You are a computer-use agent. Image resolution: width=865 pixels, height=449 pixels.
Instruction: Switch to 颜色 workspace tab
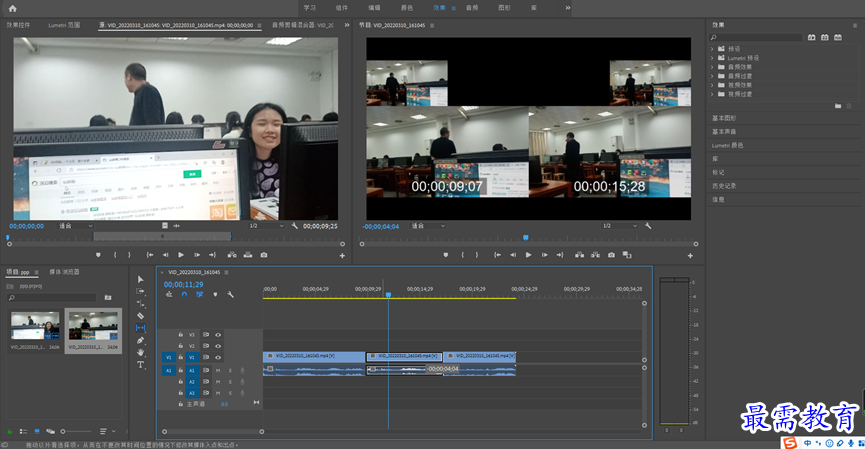tap(407, 8)
